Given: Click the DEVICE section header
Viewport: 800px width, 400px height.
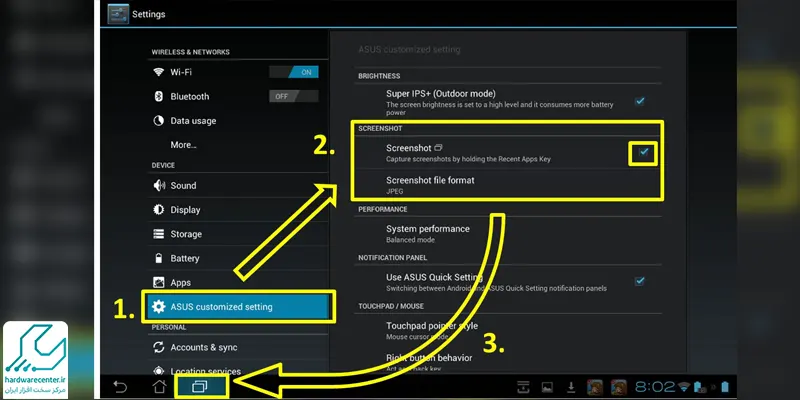Looking at the screenshot, I should (163, 165).
